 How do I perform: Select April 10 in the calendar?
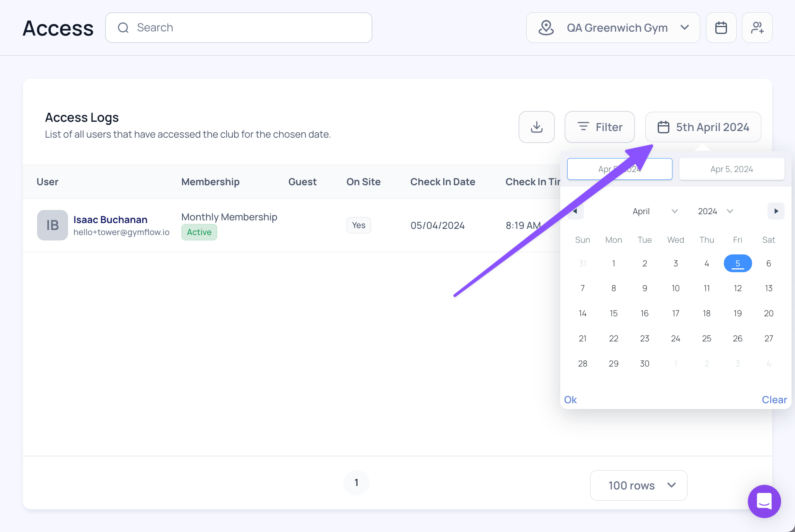point(676,288)
